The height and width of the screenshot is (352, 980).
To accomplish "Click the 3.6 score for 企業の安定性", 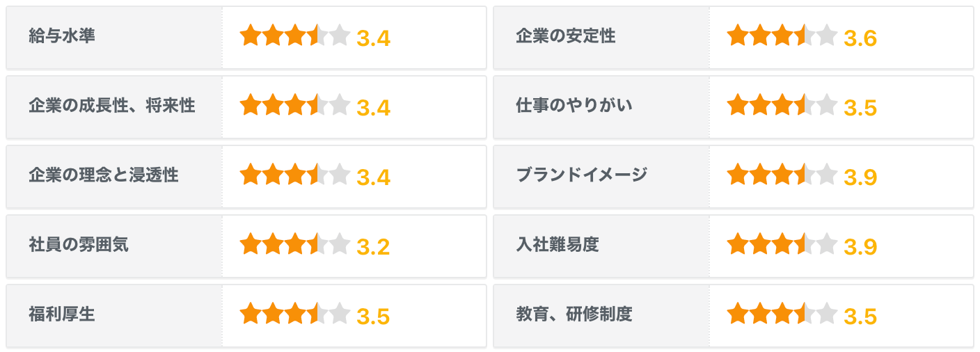I will coord(860,38).
